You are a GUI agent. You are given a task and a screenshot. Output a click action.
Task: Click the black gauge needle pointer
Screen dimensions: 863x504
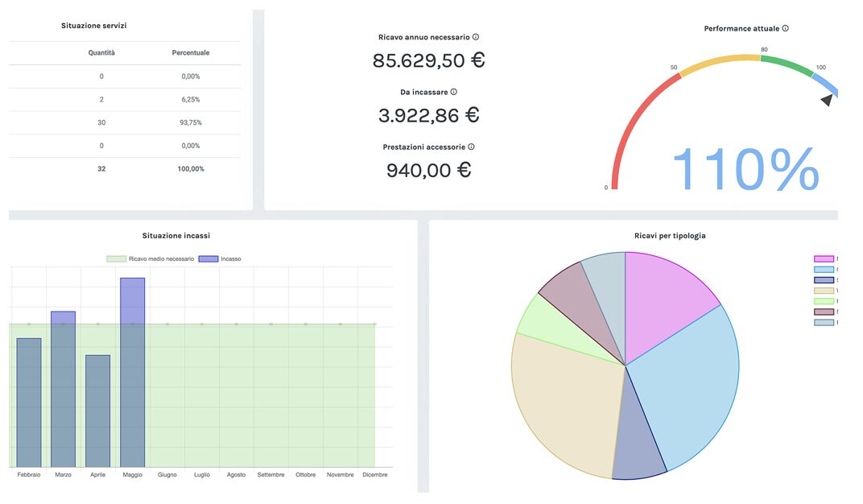coord(827,100)
